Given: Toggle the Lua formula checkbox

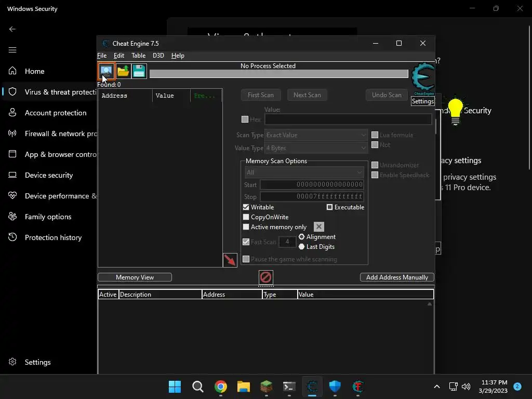Looking at the screenshot, I should [375, 135].
